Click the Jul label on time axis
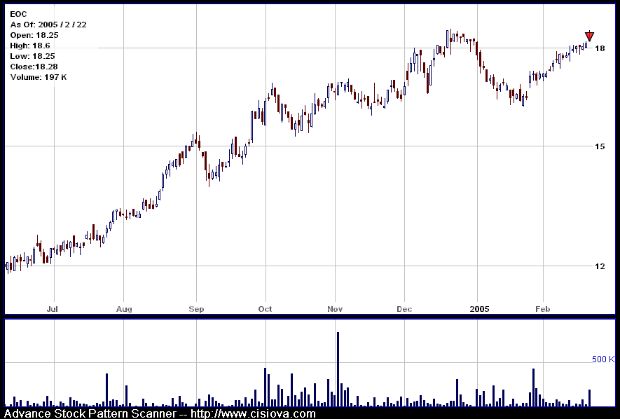Image resolution: width=620 pixels, height=419 pixels. pos(52,309)
